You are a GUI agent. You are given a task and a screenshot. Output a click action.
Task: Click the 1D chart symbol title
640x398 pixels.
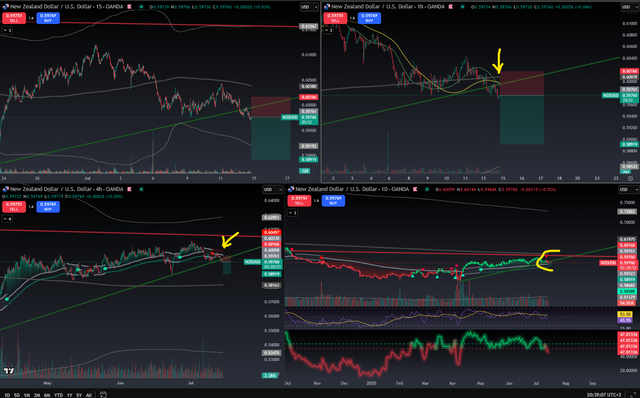pyautogui.click(x=352, y=189)
